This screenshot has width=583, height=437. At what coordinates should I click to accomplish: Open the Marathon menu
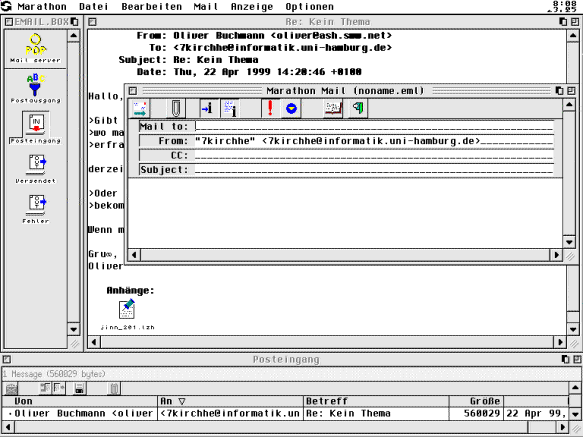(x=42, y=7)
